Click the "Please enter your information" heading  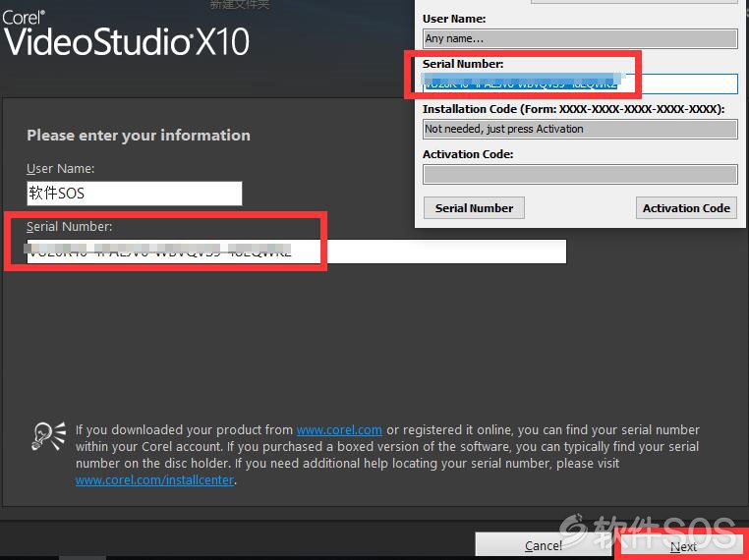139,136
